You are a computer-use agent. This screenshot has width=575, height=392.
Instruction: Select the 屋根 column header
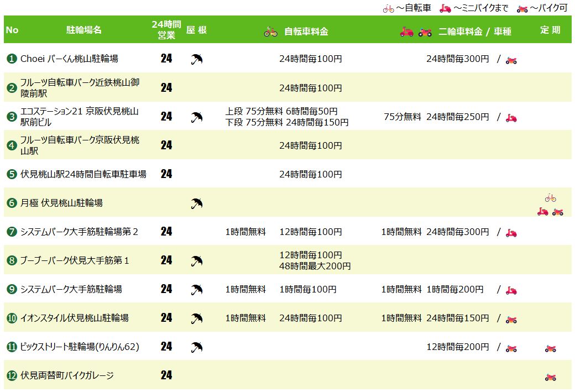pyautogui.click(x=196, y=30)
